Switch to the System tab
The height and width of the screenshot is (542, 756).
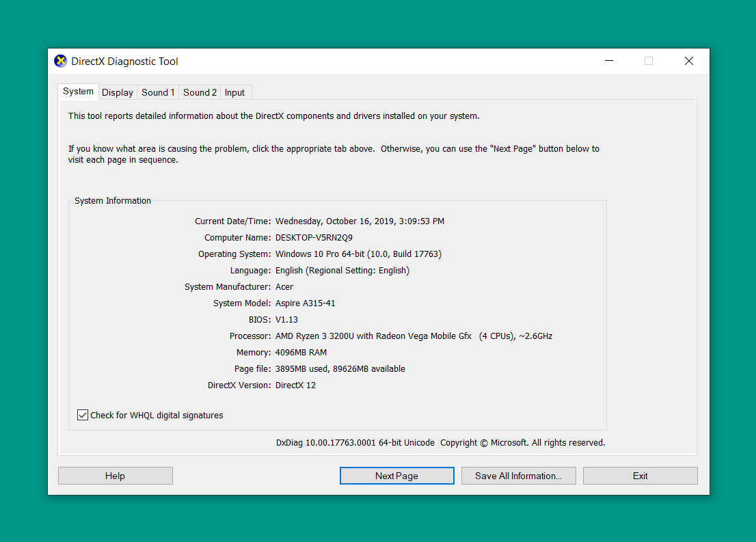click(78, 92)
